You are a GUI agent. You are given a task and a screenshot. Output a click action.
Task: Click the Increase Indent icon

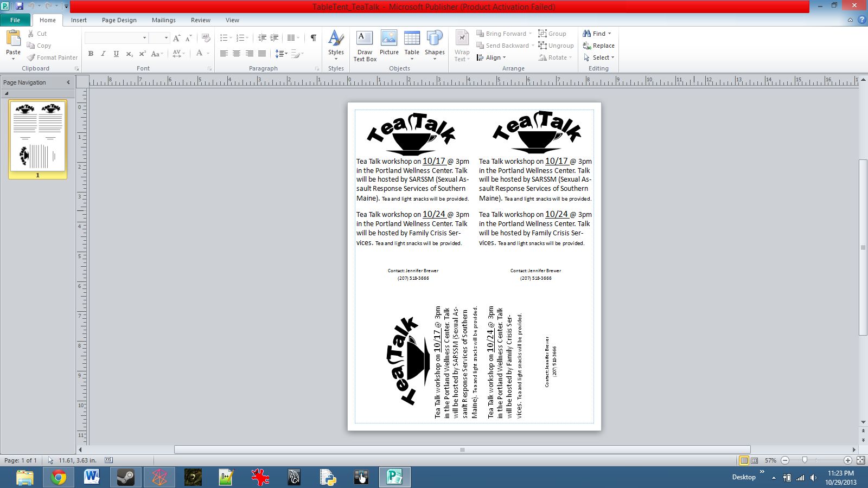pos(275,38)
